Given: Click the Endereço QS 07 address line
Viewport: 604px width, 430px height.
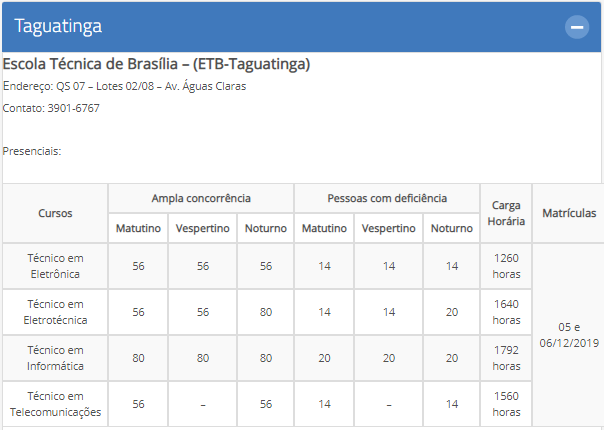Looking at the screenshot, I should point(124,86).
